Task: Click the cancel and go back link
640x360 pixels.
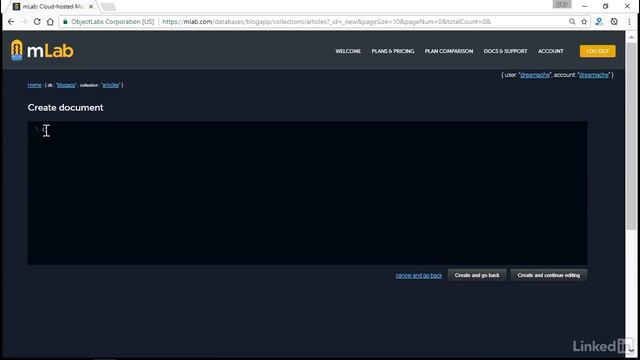Action: click(x=418, y=276)
